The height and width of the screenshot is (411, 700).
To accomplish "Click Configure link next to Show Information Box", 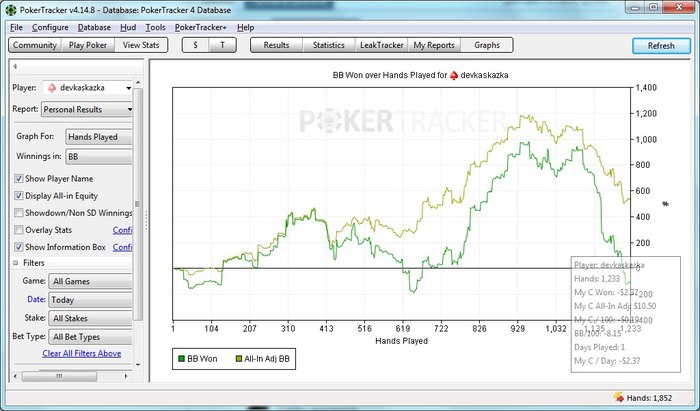I will 122,247.
